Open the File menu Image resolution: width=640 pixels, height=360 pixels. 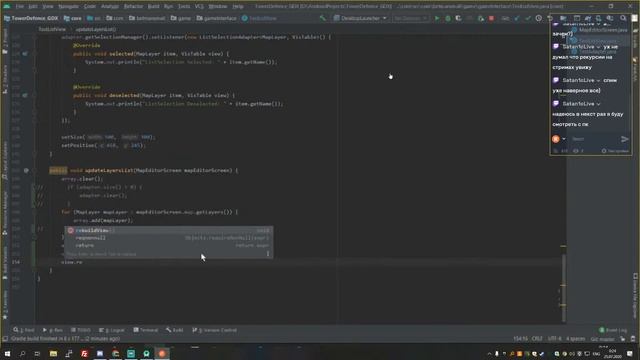[20, 7]
